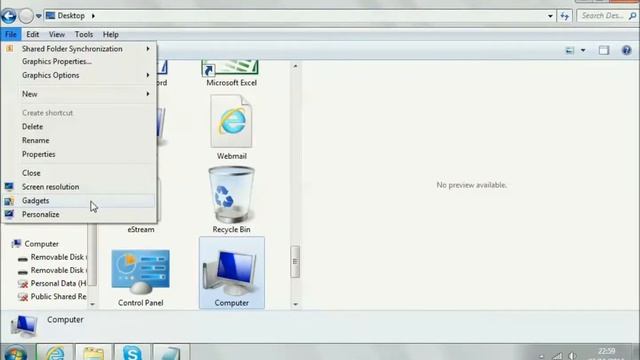Open the Edit menu
The width and height of the screenshot is (640, 360).
[x=33, y=34]
